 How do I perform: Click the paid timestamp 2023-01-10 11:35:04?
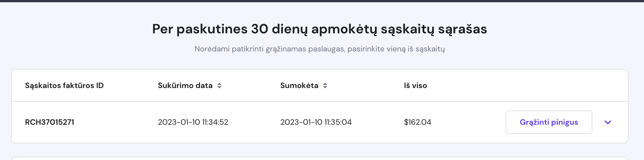(316, 122)
